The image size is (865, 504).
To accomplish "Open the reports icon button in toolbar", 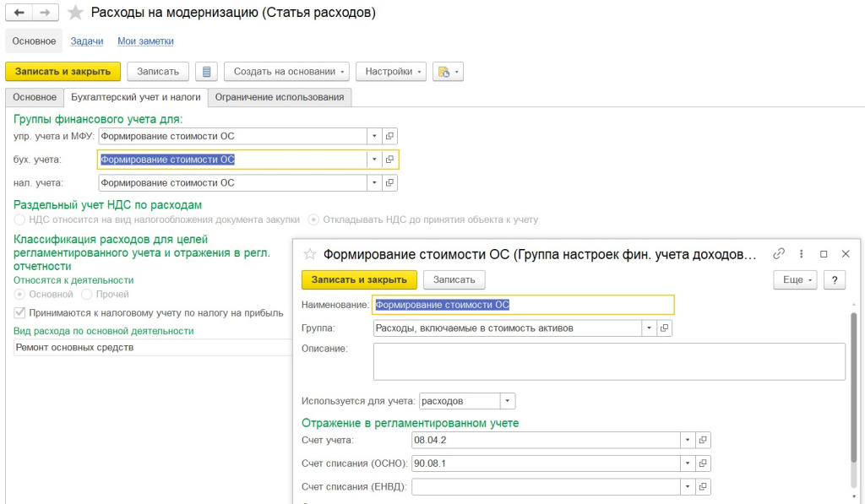I will (x=448, y=72).
